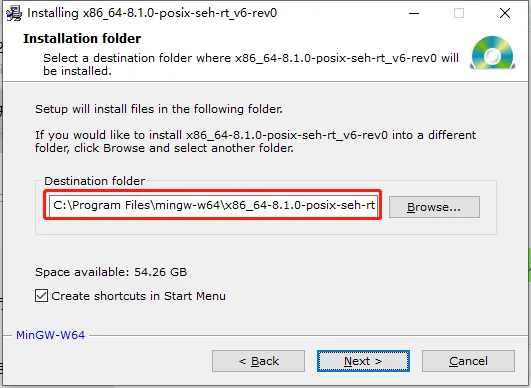
Task: Go back with the < Back button
Action: tap(258, 361)
